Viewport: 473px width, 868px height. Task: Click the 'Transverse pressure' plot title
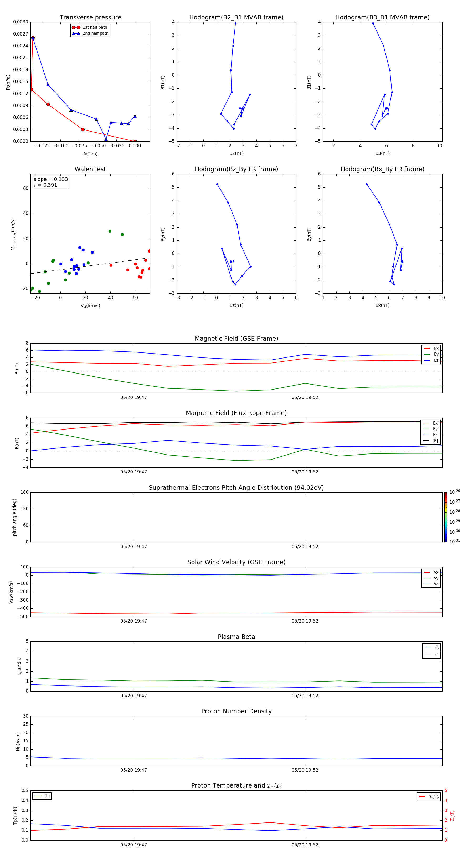click(90, 18)
